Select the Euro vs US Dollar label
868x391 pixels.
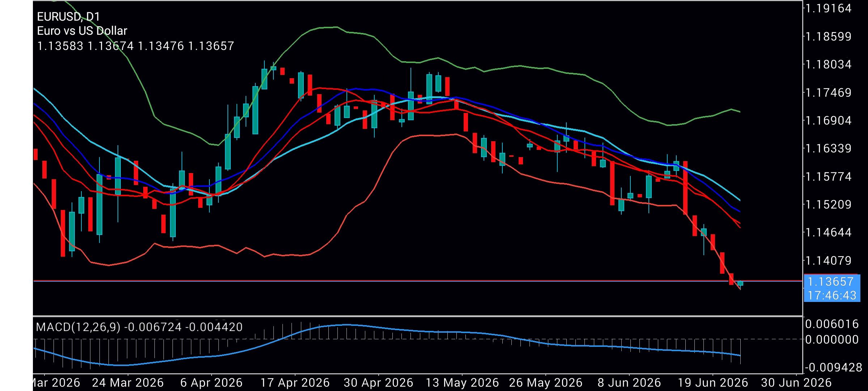coord(82,31)
